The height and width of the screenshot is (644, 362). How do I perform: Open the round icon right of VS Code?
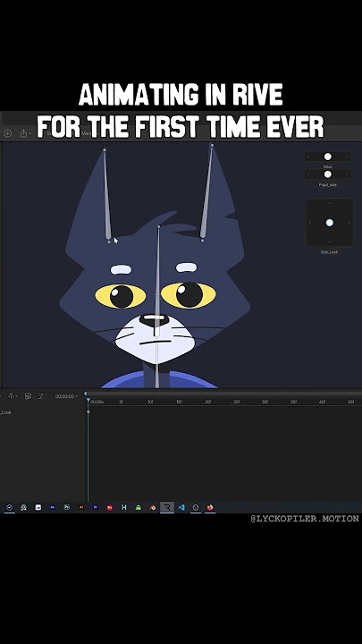coord(196,508)
